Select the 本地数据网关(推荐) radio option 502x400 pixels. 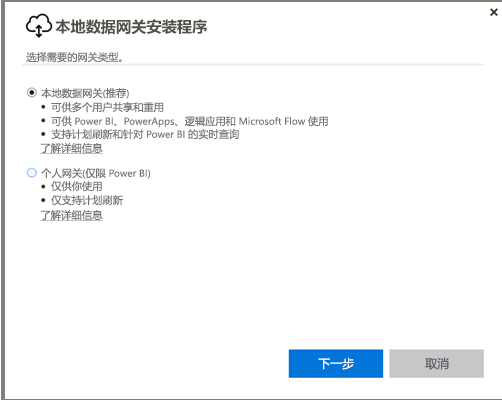32,93
